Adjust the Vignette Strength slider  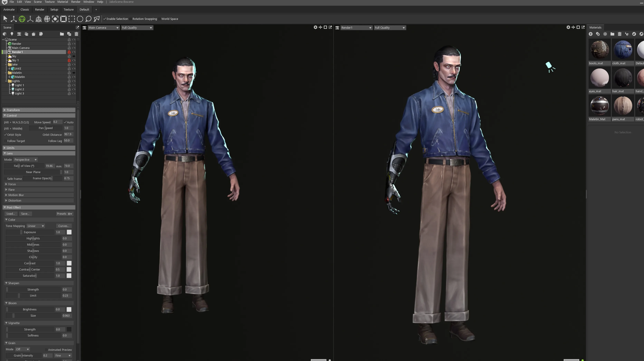(30, 329)
